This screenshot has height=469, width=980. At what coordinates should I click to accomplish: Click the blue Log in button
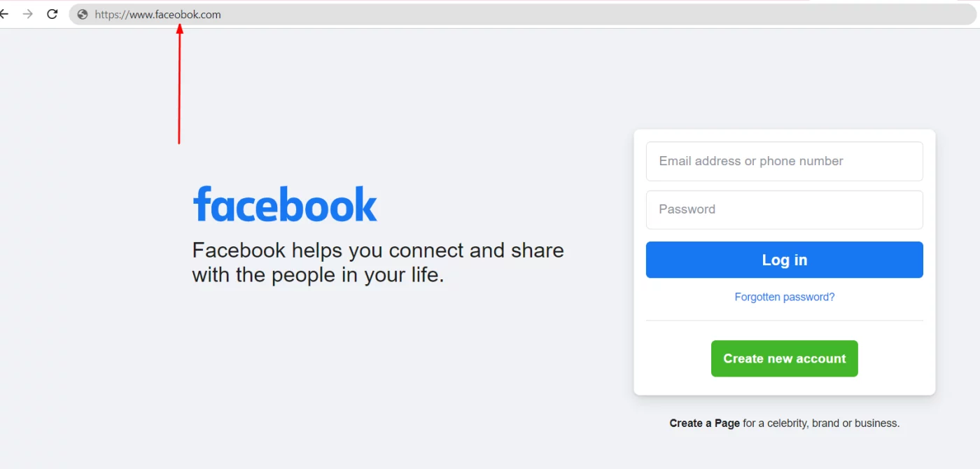pyautogui.click(x=784, y=260)
